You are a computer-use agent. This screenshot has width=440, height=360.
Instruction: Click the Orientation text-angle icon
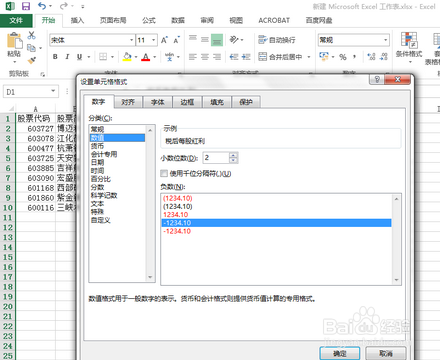[x=234, y=40]
